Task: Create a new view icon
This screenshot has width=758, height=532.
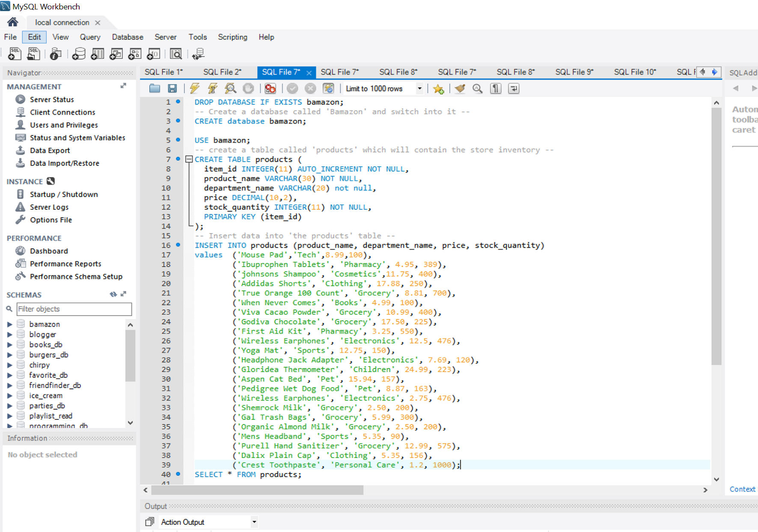Action: click(116, 53)
